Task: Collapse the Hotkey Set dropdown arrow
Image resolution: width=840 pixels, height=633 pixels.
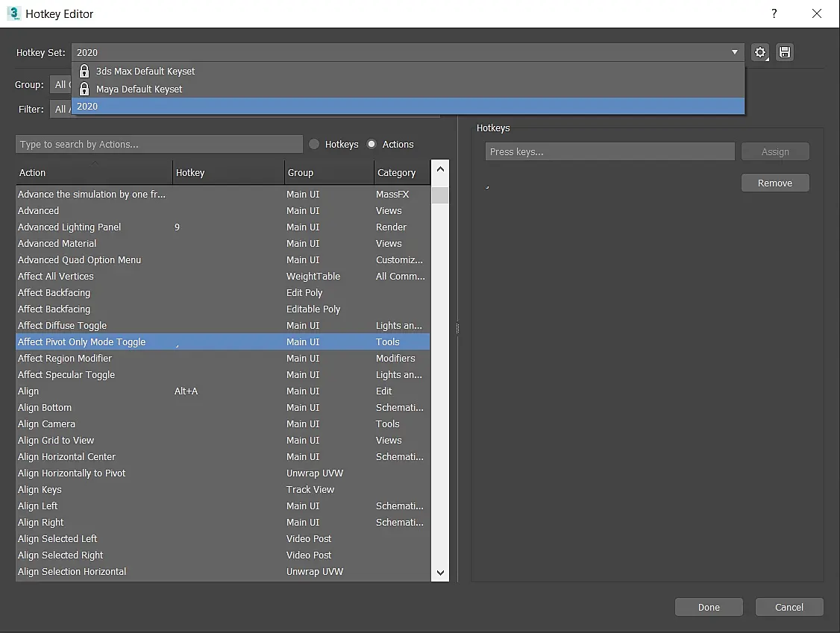Action: [735, 52]
